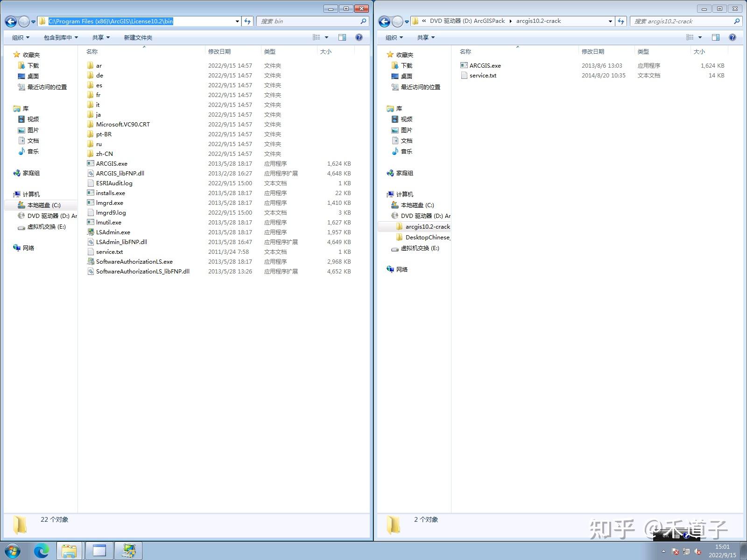Open recent pages dropdown in left window
Screen dimensions: 747x560
(33, 21)
